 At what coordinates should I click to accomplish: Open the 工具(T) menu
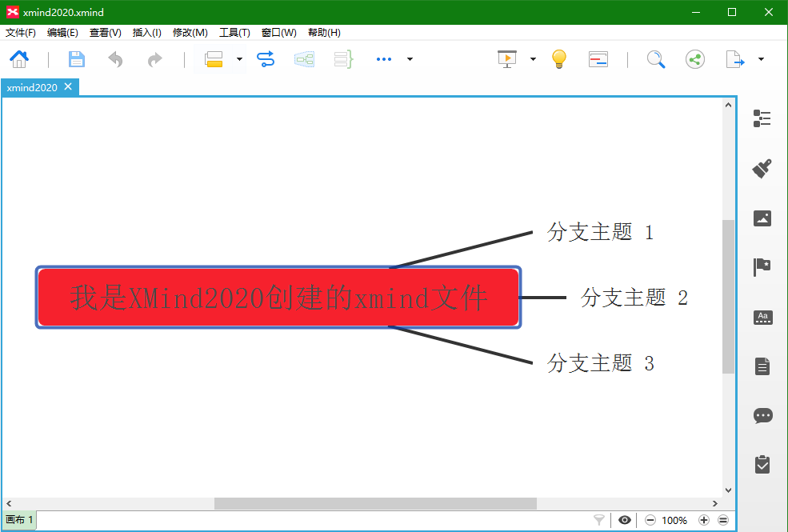[x=234, y=32]
